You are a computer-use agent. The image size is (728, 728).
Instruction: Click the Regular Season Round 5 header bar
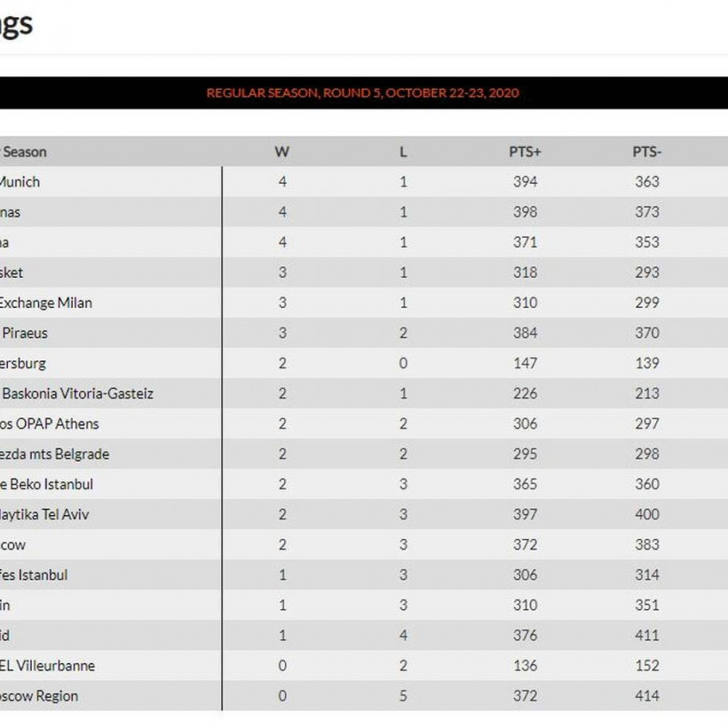362,93
